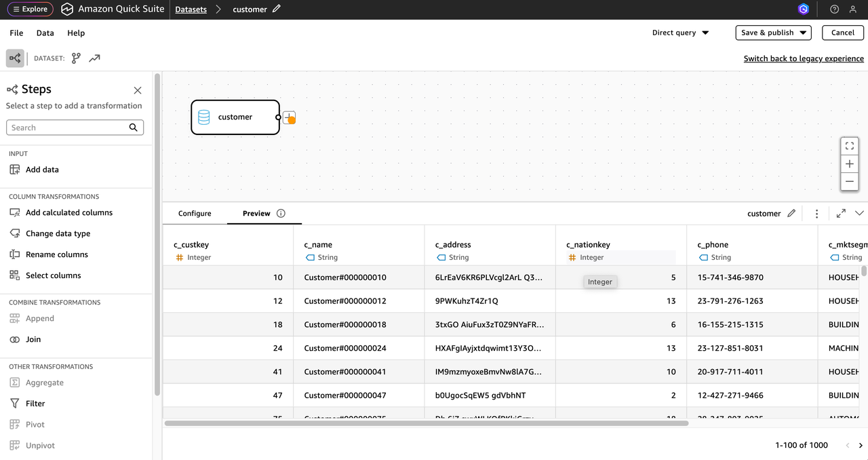Click the Cancel button
This screenshot has width=868, height=460.
click(842, 33)
